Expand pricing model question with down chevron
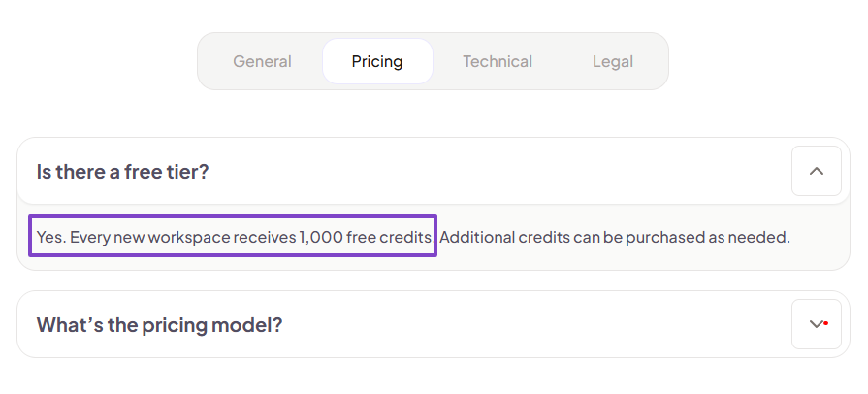This screenshot has height=394, width=868. tap(816, 324)
